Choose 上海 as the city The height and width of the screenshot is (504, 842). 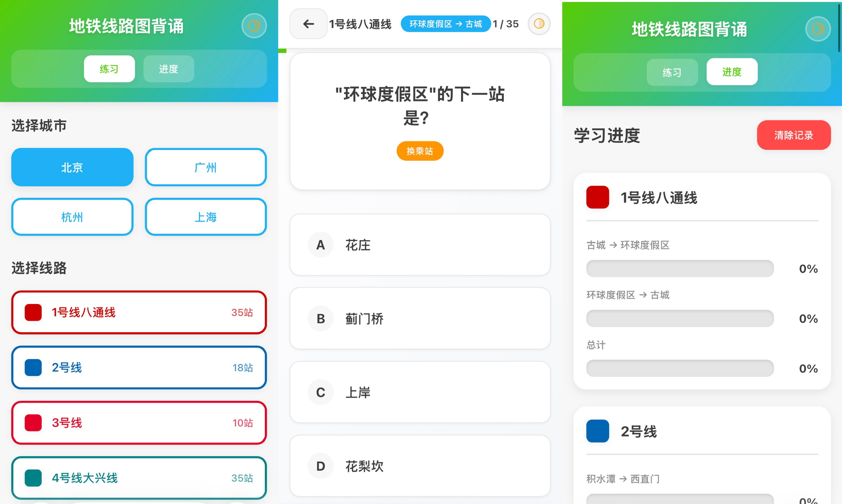tap(205, 217)
